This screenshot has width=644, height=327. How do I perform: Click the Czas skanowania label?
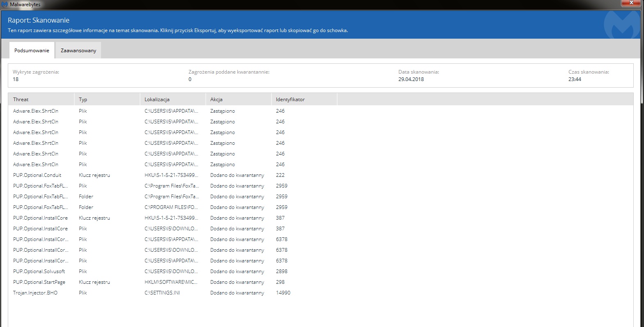click(x=589, y=72)
